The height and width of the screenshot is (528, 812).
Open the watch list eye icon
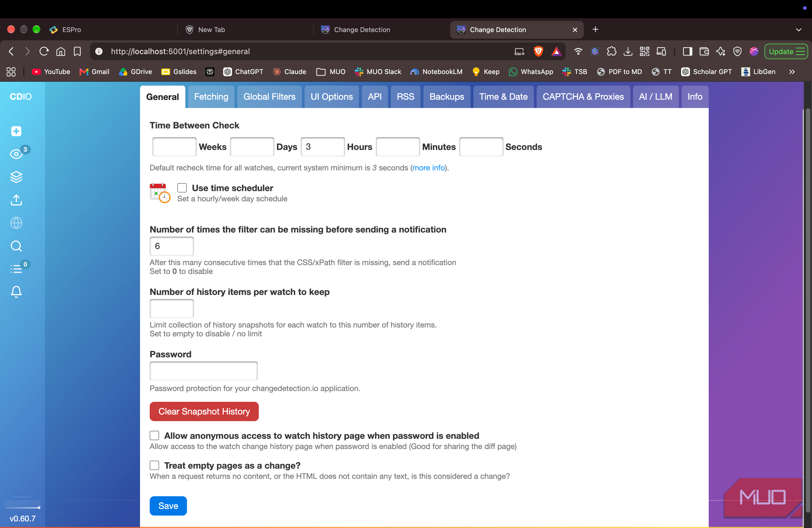pyautogui.click(x=16, y=154)
